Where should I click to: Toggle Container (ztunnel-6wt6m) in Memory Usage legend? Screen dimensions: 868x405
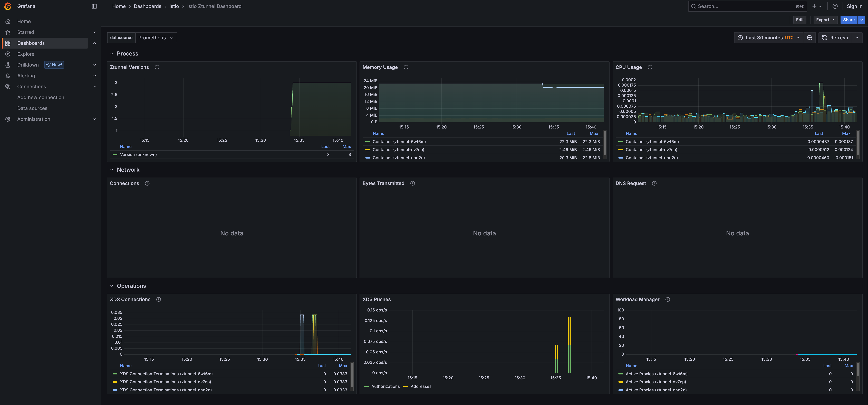tap(400, 141)
